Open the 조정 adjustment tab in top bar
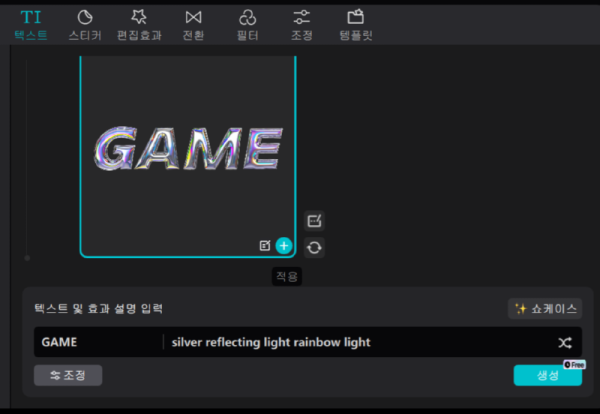600x414 pixels. (x=301, y=24)
